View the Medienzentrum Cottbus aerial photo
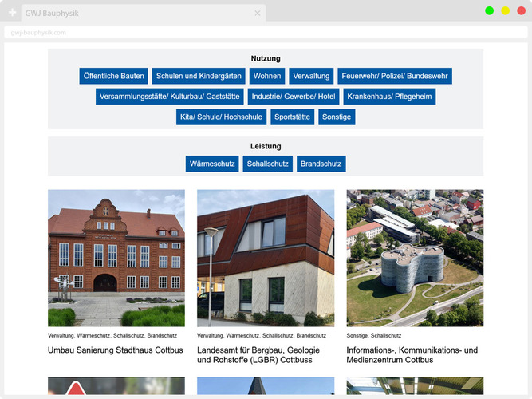The image size is (532, 399). tap(415, 258)
